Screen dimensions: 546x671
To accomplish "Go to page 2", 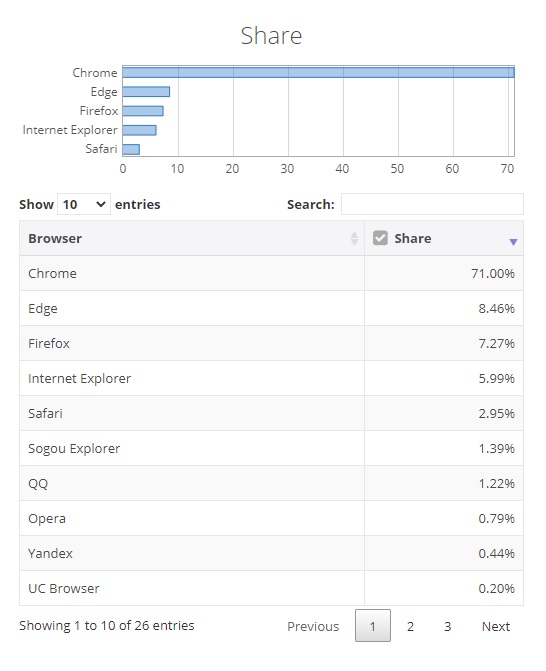I will (410, 626).
